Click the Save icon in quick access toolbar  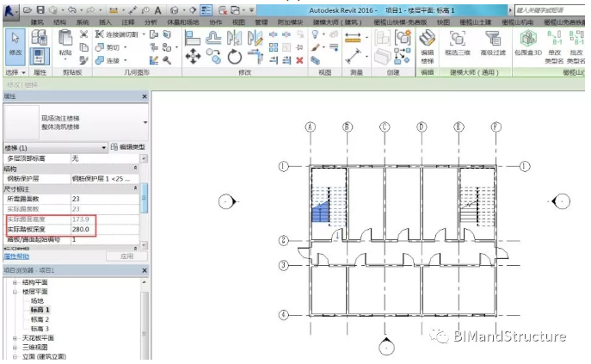point(40,10)
